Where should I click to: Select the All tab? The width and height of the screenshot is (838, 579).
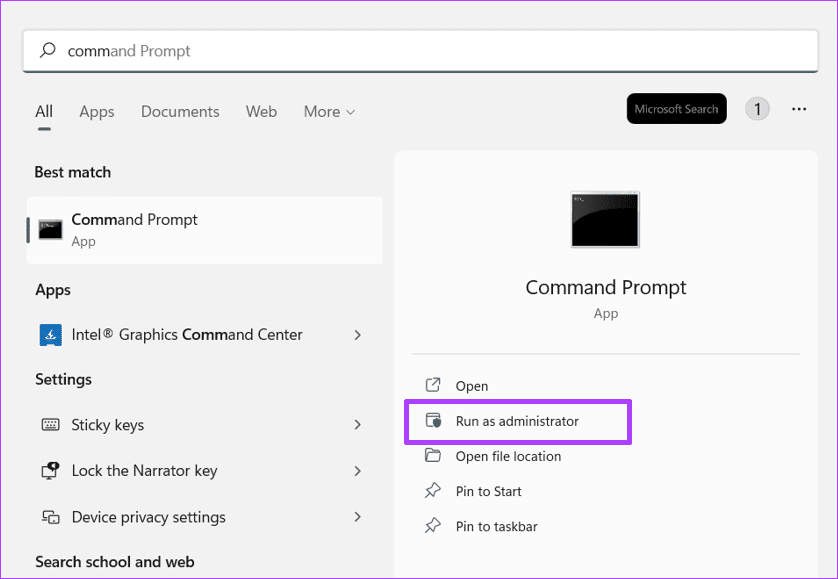44,111
